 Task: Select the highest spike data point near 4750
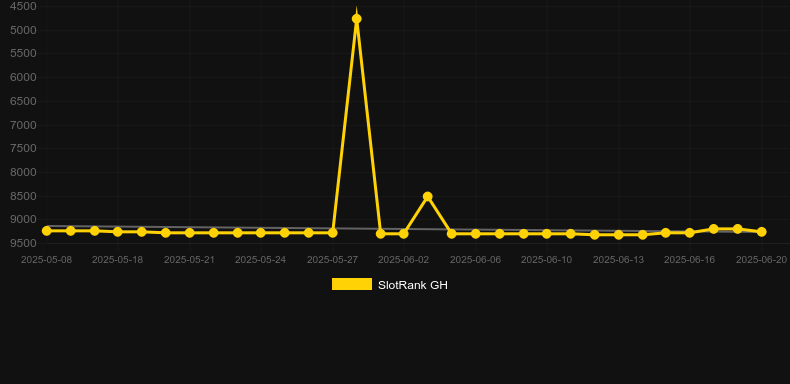tap(357, 19)
